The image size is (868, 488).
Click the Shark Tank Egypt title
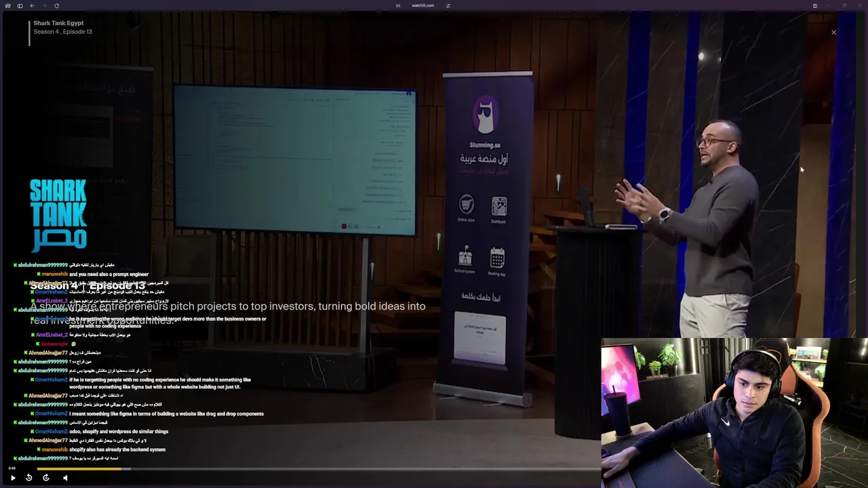tap(58, 23)
